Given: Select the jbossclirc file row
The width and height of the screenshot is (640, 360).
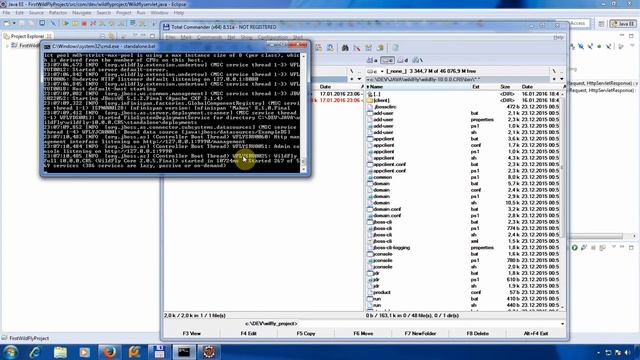Looking at the screenshot, I should coord(464,107).
